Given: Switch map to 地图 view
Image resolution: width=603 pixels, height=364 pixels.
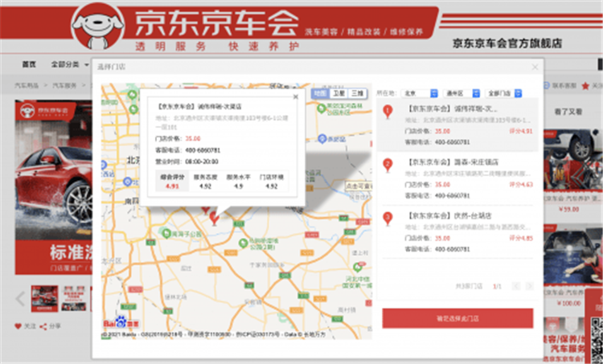Looking at the screenshot, I should (321, 94).
